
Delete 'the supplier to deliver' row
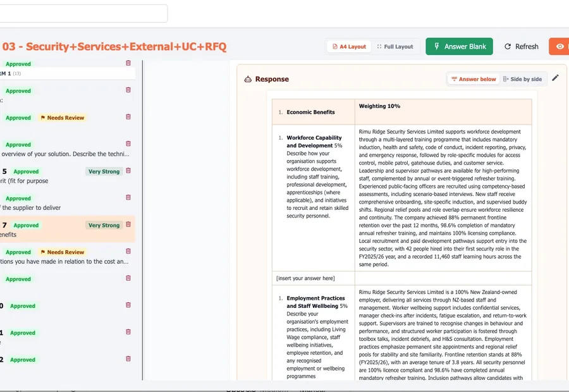[128, 197]
